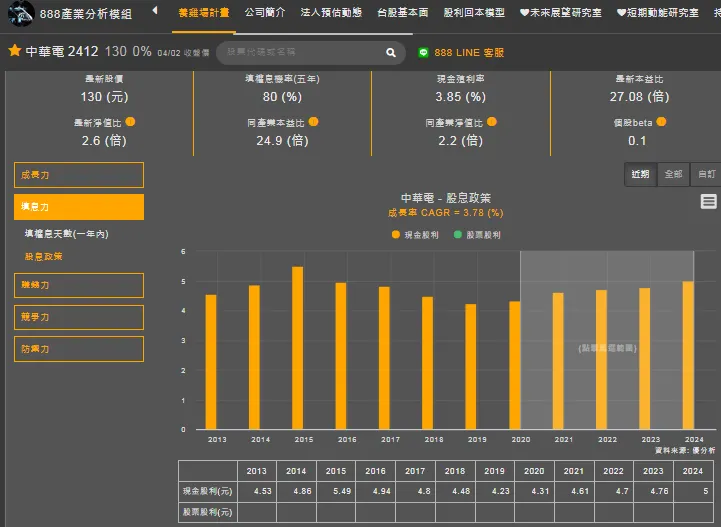The height and width of the screenshot is (527, 721).
Task: Open the 法人預估動態 tab
Action: pyautogui.click(x=331, y=13)
